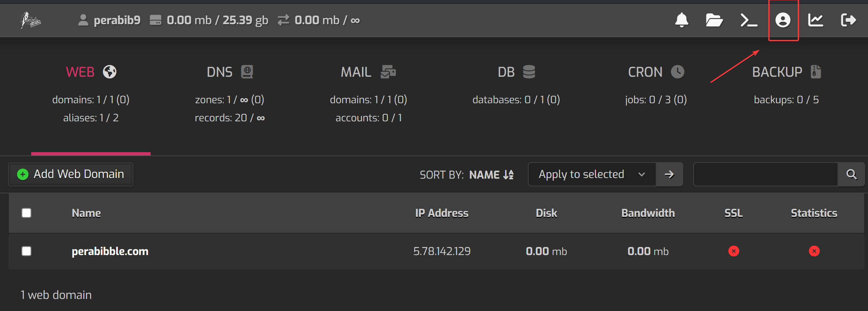Click the search magnifier icon
Viewport: 868px width, 311px height.
coord(851,174)
